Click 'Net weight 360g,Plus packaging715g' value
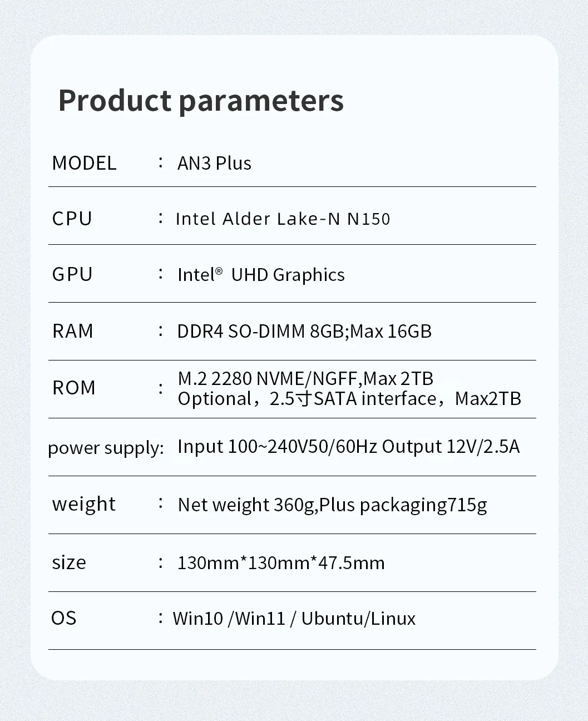This screenshot has width=588, height=721. click(332, 505)
